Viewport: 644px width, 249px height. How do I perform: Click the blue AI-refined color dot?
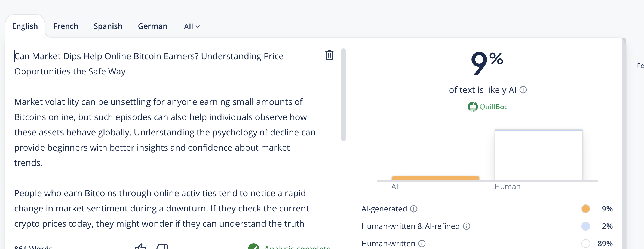pyautogui.click(x=585, y=226)
